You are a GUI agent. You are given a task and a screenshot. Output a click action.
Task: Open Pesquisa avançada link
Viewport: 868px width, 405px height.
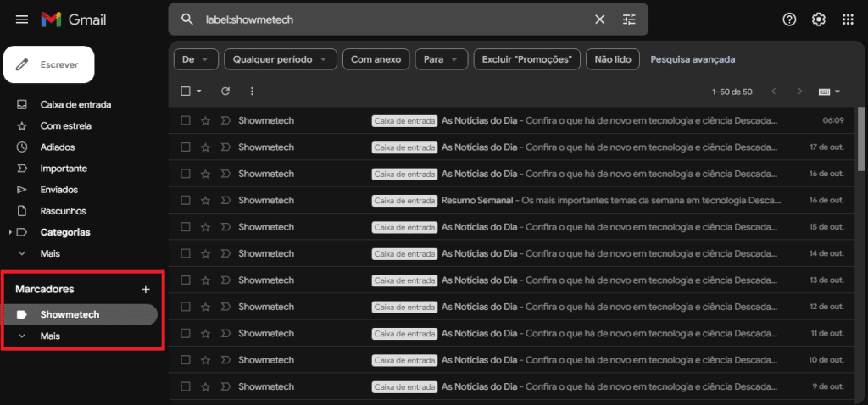point(693,59)
